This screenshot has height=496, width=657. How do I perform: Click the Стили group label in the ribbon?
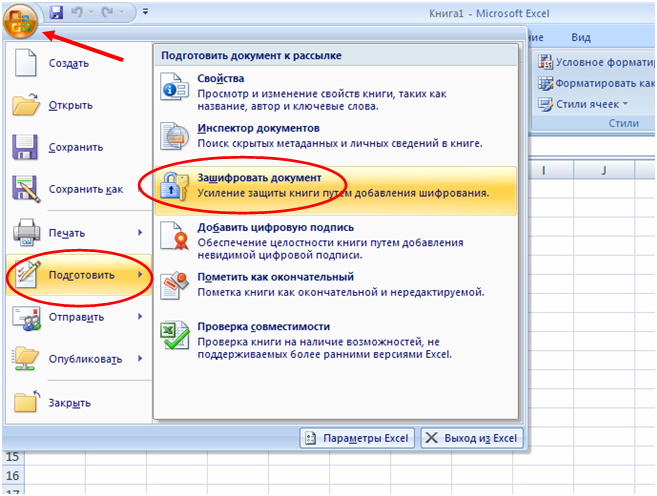(x=623, y=123)
